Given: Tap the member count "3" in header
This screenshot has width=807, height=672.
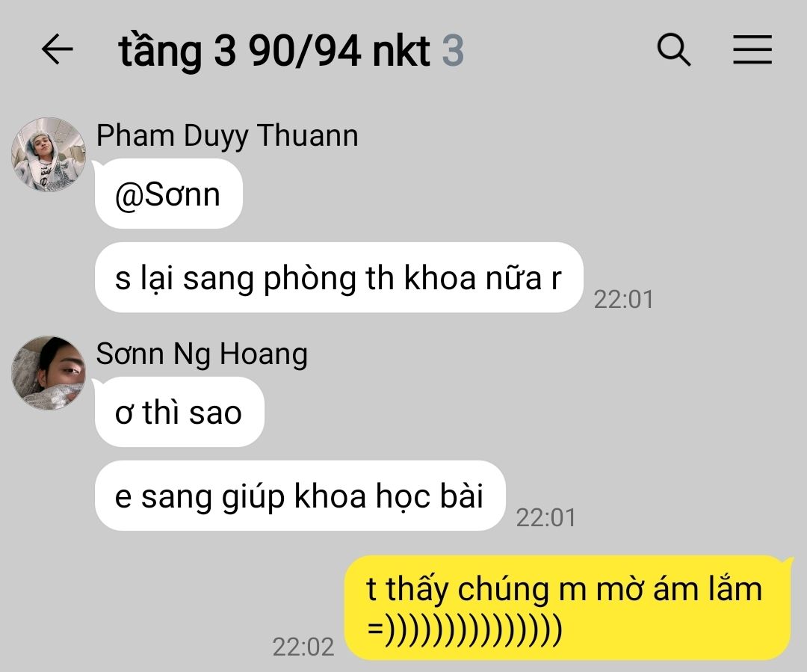Looking at the screenshot, I should pos(453,51).
